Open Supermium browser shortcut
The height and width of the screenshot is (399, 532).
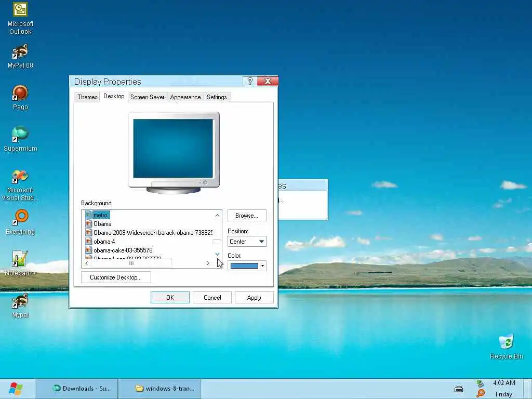(x=20, y=139)
